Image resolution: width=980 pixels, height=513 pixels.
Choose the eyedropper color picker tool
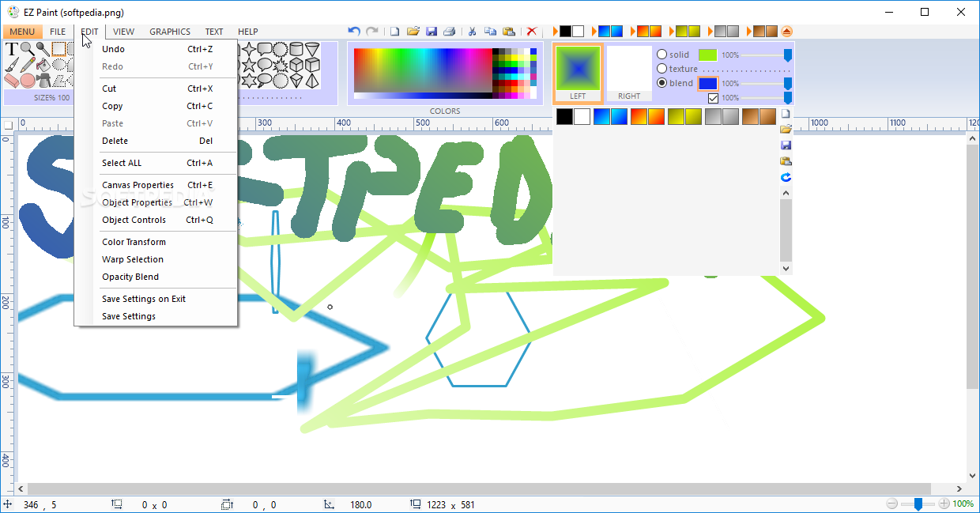pyautogui.click(x=43, y=49)
